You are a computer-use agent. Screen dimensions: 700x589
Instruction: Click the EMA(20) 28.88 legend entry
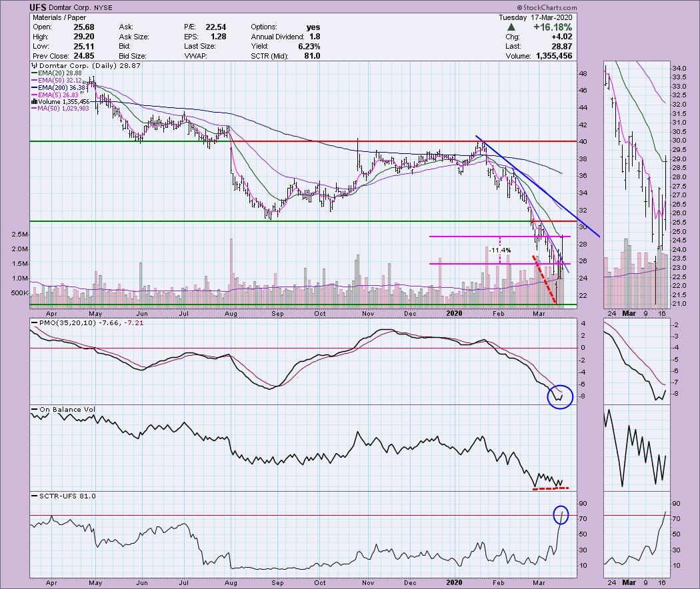pos(57,73)
